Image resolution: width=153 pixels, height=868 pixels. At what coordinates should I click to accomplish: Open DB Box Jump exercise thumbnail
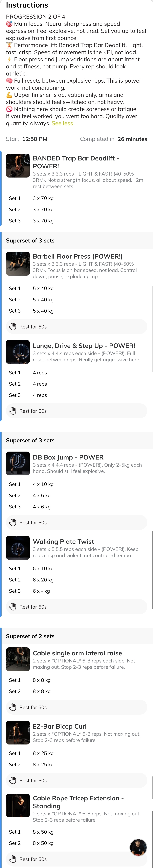click(x=18, y=463)
